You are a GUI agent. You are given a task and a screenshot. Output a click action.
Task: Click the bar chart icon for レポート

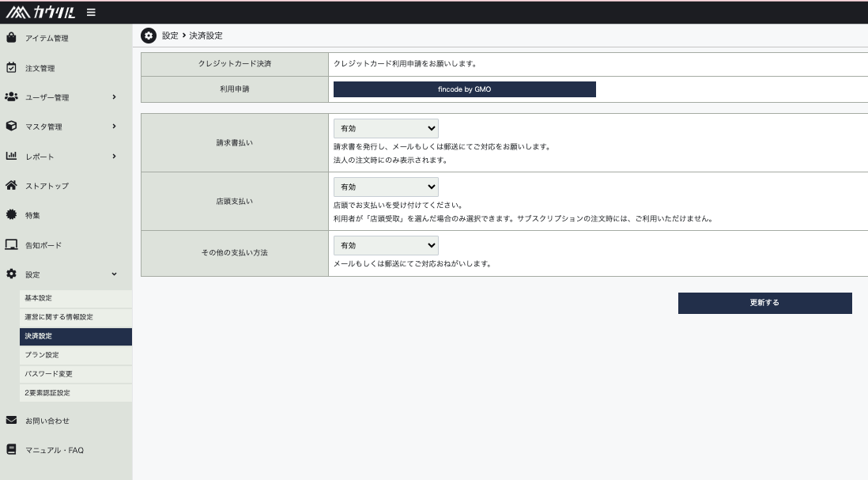pyautogui.click(x=11, y=157)
